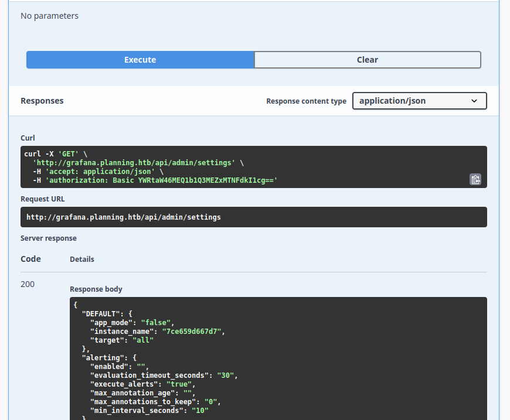Click the Server response label
The width and height of the screenshot is (510, 420).
pos(49,238)
